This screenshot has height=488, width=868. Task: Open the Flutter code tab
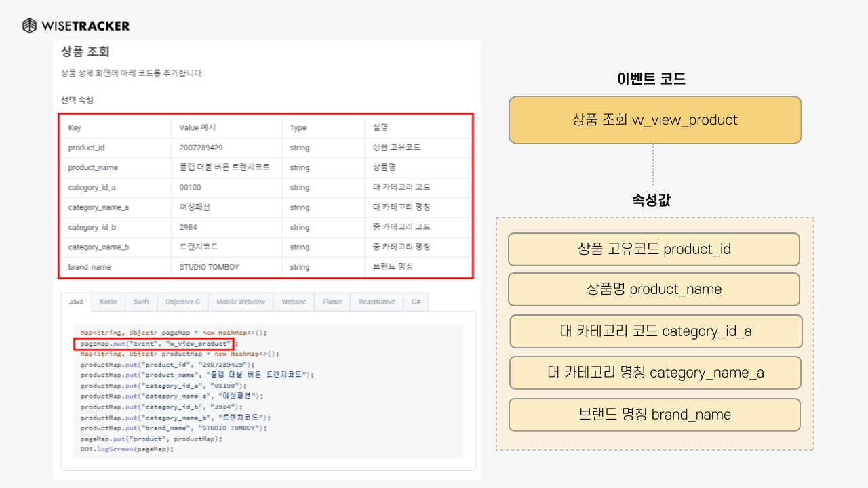click(x=332, y=302)
